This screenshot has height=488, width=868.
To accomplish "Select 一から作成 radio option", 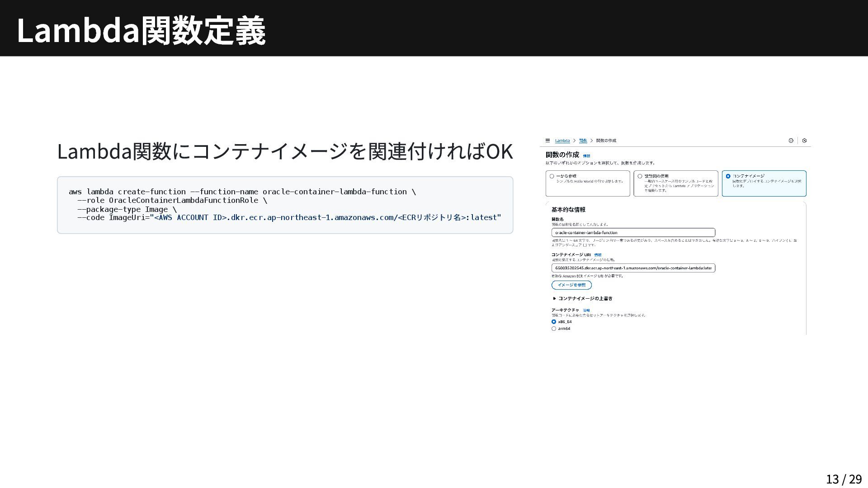I will tap(552, 176).
